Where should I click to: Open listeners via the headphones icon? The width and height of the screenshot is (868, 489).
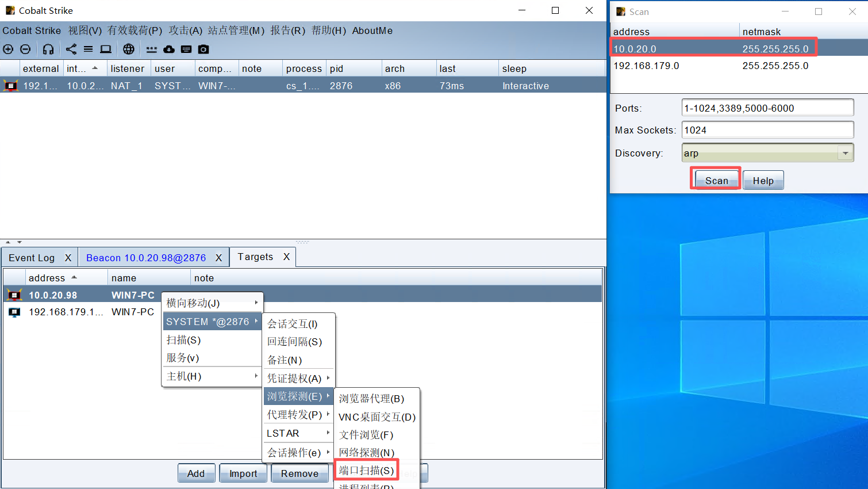pos(48,49)
